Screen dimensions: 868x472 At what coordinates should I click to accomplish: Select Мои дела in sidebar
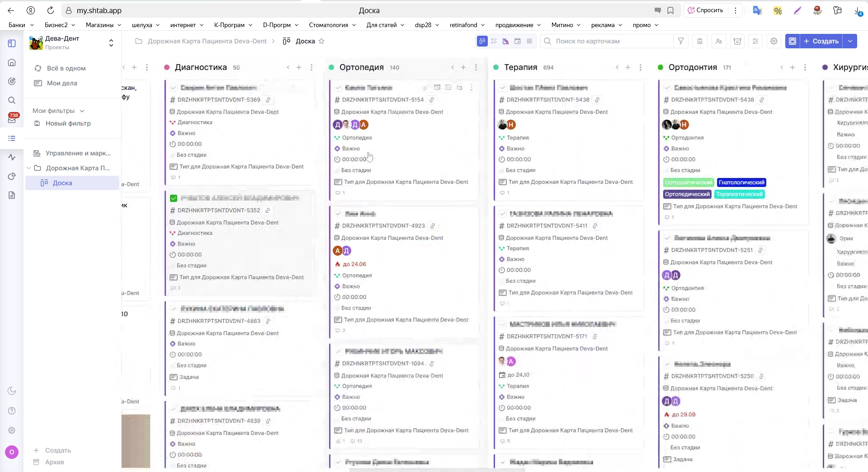[x=62, y=83]
